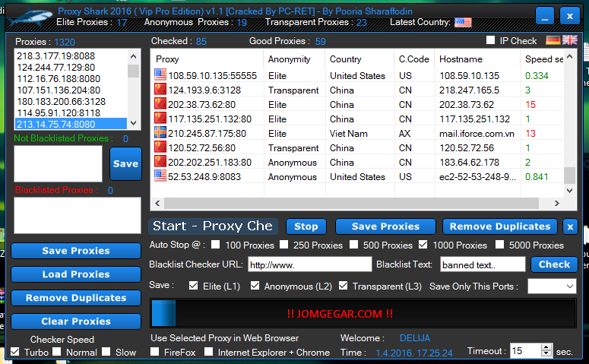Click the small x button beside Remove Duplicates

pos(570,226)
